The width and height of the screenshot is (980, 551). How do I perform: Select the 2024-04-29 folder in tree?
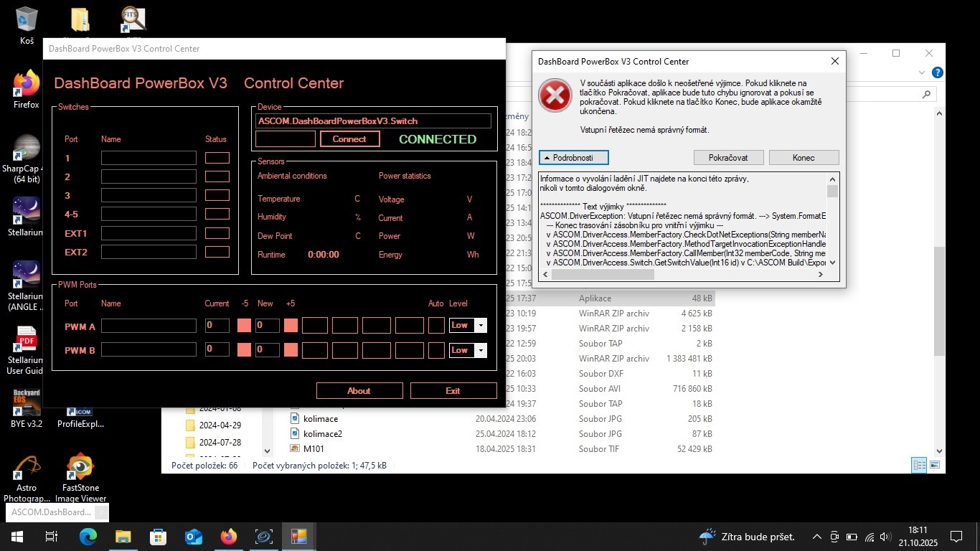(220, 425)
